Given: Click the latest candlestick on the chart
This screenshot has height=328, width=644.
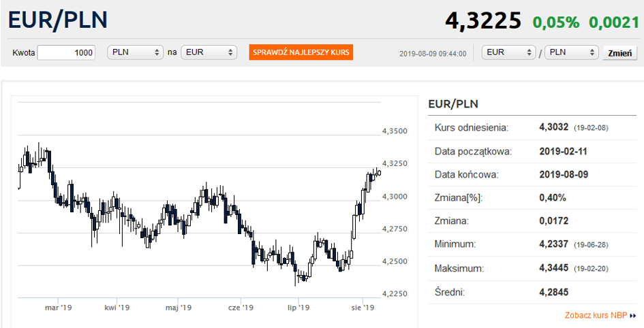Looking at the screenshot, I should 379,173.
